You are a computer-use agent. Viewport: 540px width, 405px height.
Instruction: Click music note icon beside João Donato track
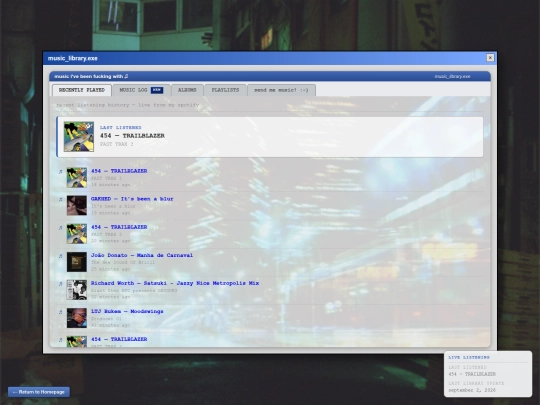click(x=61, y=256)
